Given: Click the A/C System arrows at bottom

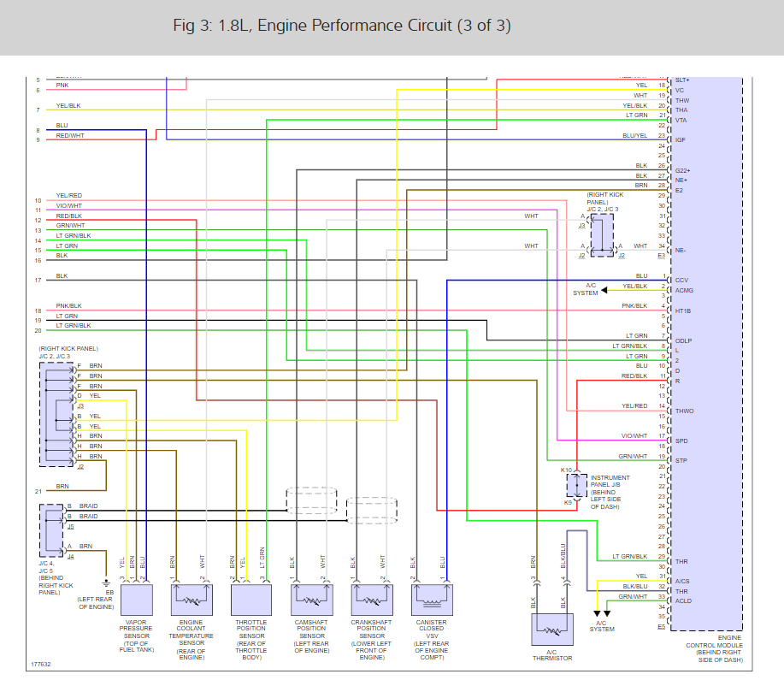Looking at the screenshot, I should pyautogui.click(x=602, y=613).
